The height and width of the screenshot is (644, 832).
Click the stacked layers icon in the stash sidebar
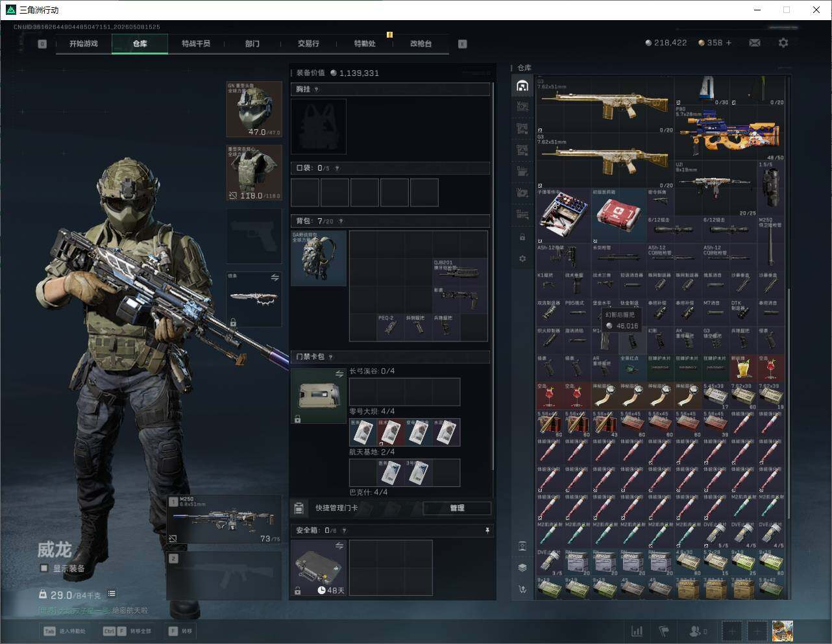pos(522,567)
